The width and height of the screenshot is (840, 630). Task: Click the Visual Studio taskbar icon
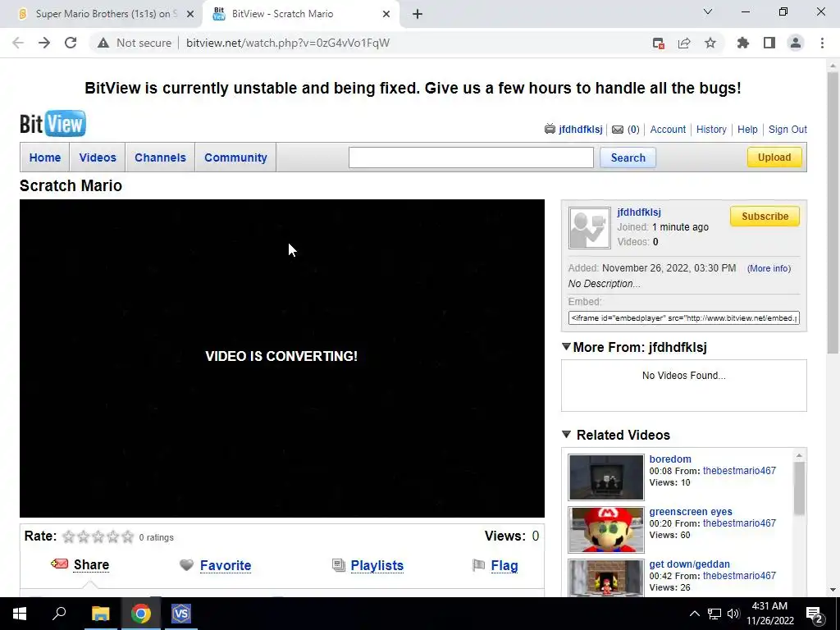[x=181, y=614]
